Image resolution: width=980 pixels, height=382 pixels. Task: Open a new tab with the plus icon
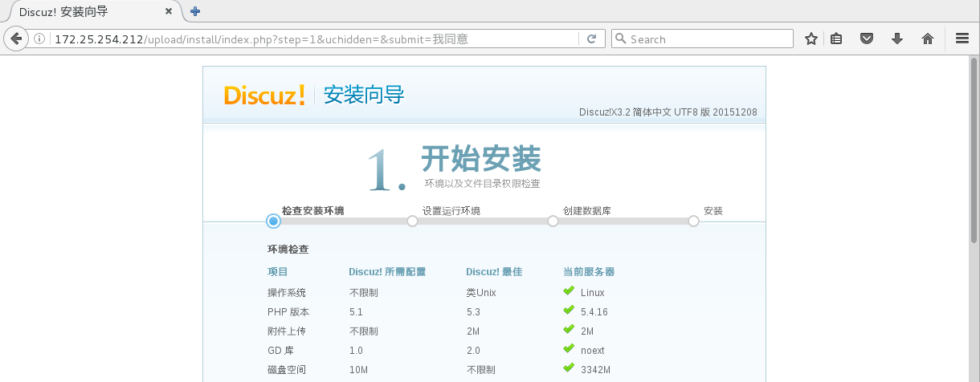[x=195, y=11]
